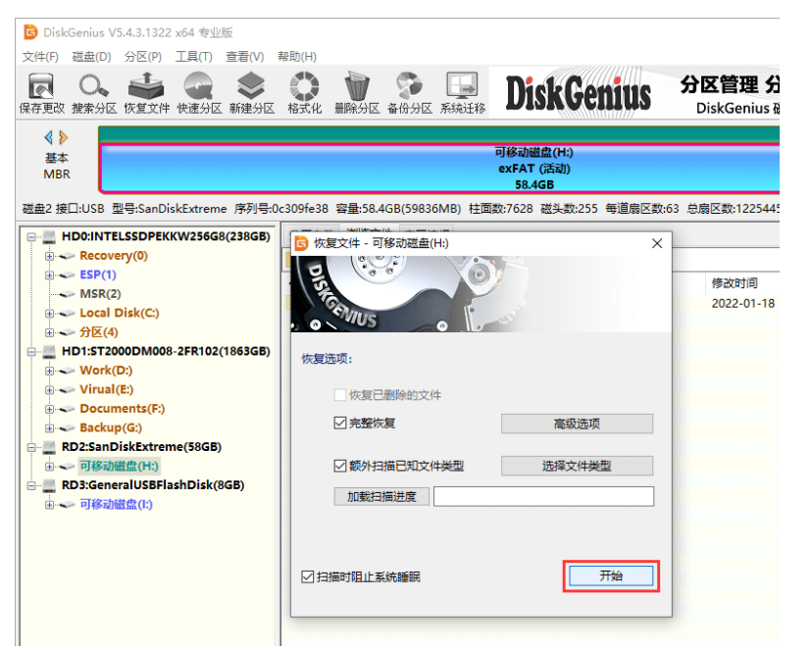Uncheck the 完整恢复 (Complete Recovery) checkbox
The width and height of the screenshot is (812, 650).
click(x=340, y=424)
